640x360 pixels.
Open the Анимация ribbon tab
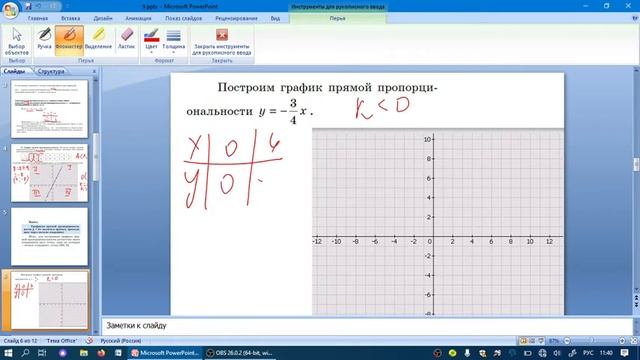click(x=138, y=18)
